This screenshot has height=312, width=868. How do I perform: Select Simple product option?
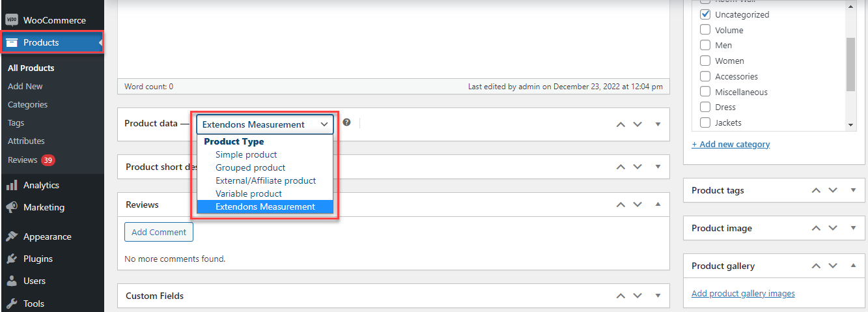265,154
